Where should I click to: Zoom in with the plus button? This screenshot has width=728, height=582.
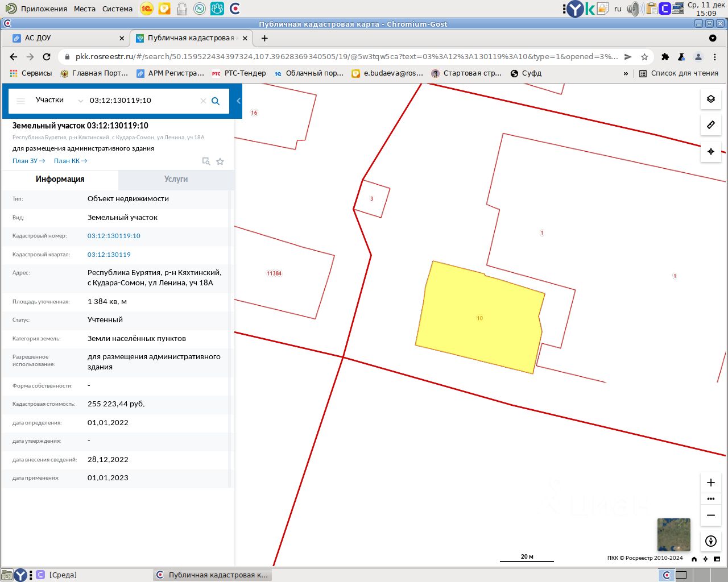711,483
